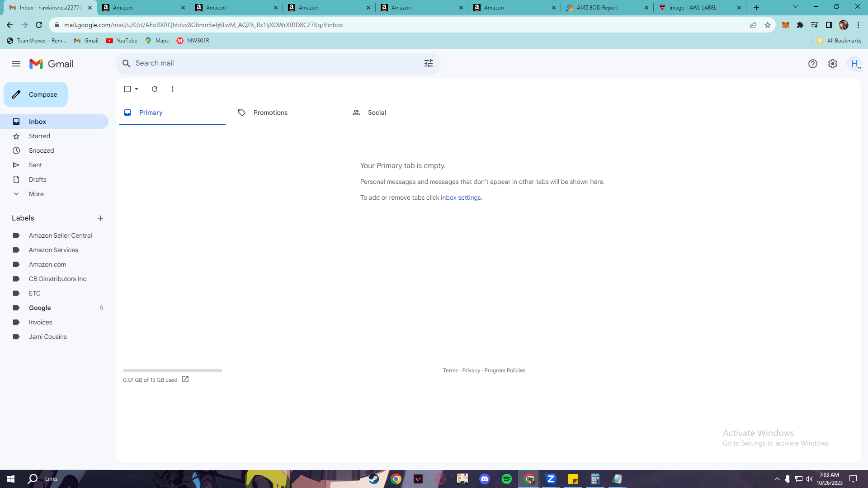Open Gmail settings gear icon
The height and width of the screenshot is (488, 868).
pos(833,64)
